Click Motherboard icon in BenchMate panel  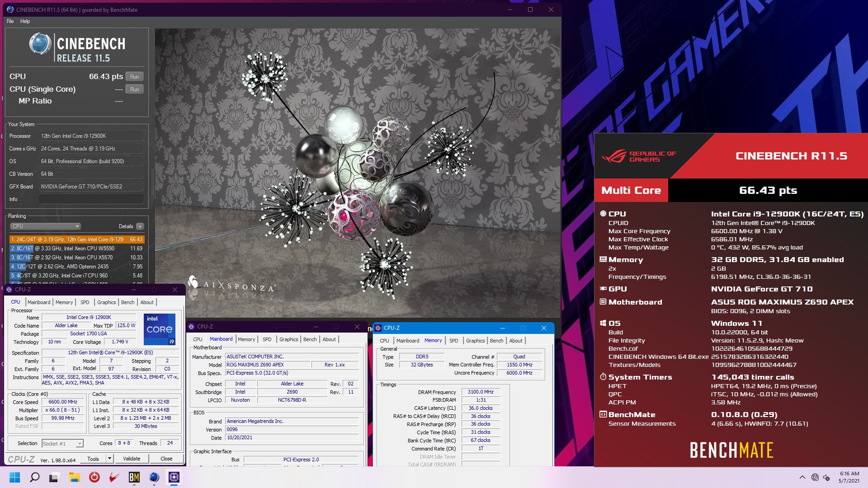point(603,302)
